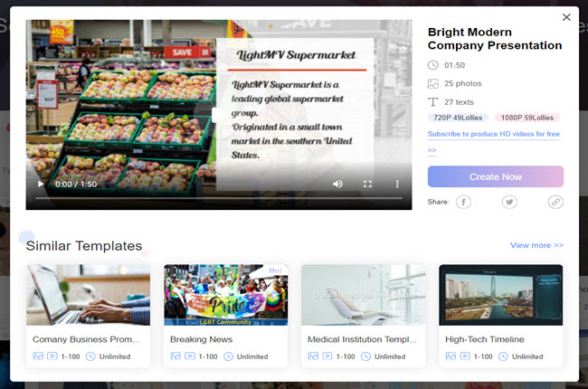Share the template on Twitter
This screenshot has width=588, height=389.
coord(509,202)
